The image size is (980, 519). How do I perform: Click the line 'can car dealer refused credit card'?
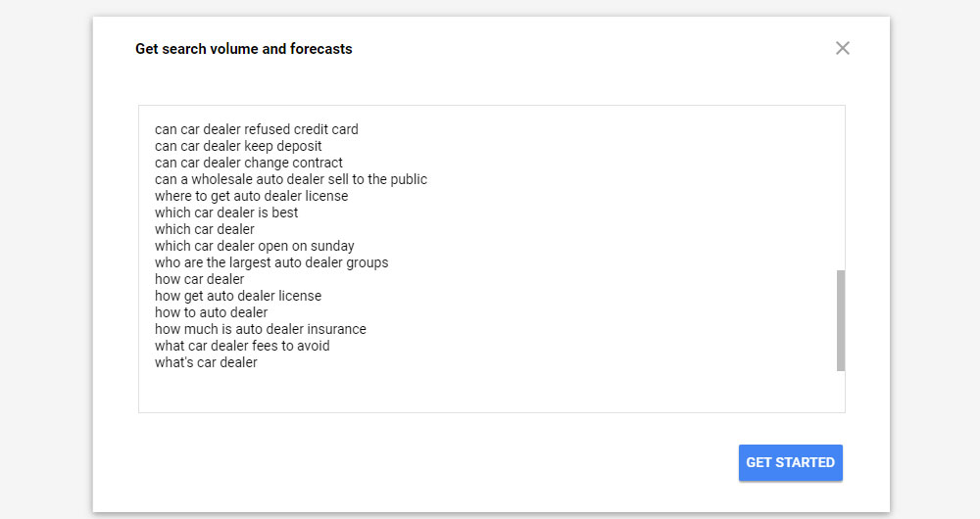tap(256, 129)
